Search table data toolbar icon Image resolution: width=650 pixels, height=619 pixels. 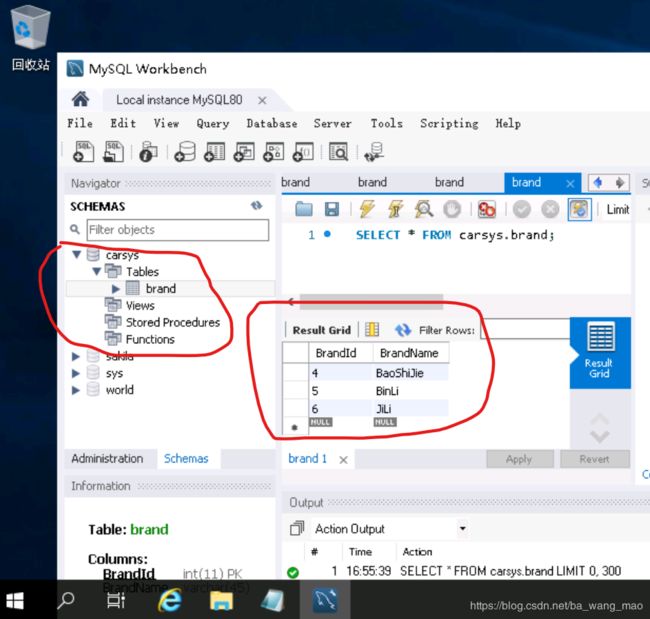(x=339, y=152)
